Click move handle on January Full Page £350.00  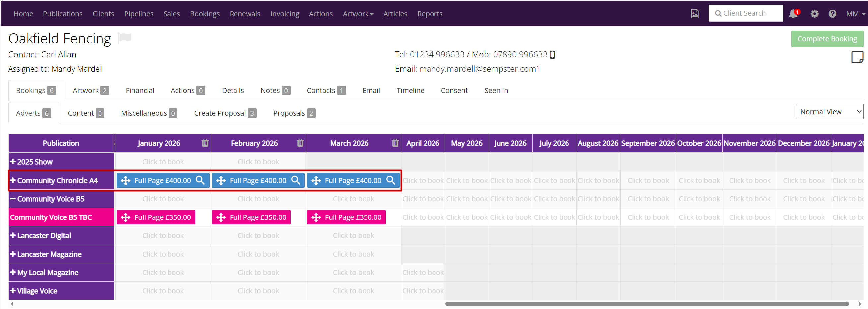click(126, 217)
